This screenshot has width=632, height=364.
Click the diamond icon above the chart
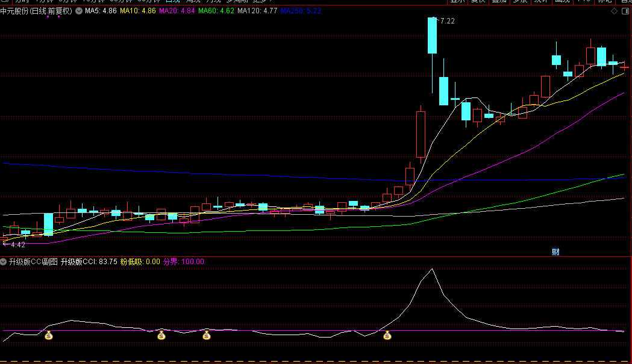(615, 11)
